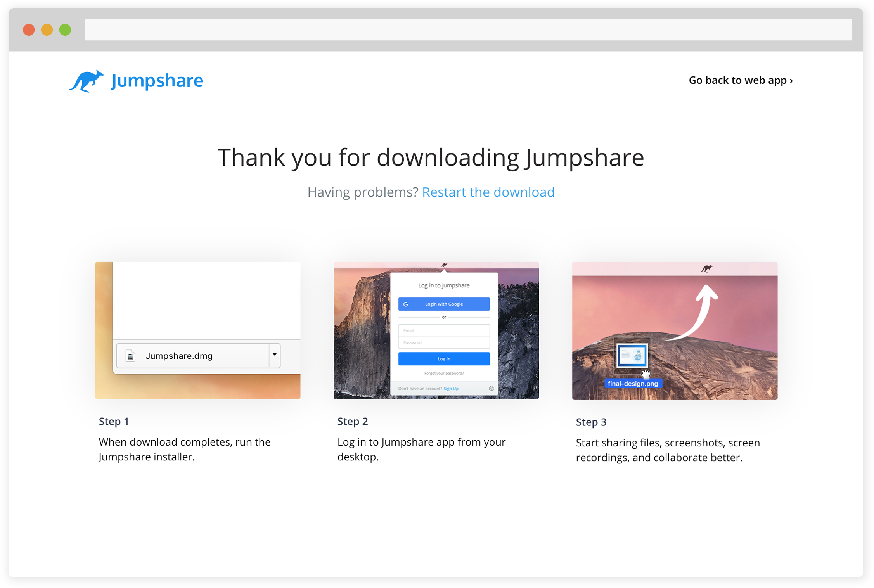Click Login with Google button
874x588 pixels.
444,304
